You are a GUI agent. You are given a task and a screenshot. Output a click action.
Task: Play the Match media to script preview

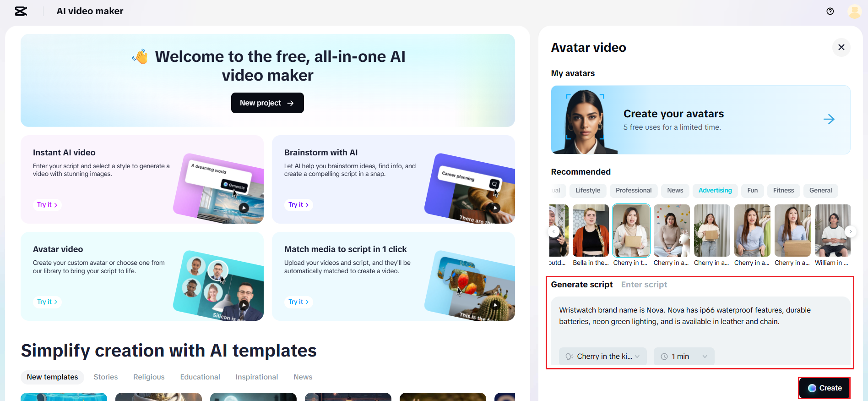pyautogui.click(x=495, y=304)
